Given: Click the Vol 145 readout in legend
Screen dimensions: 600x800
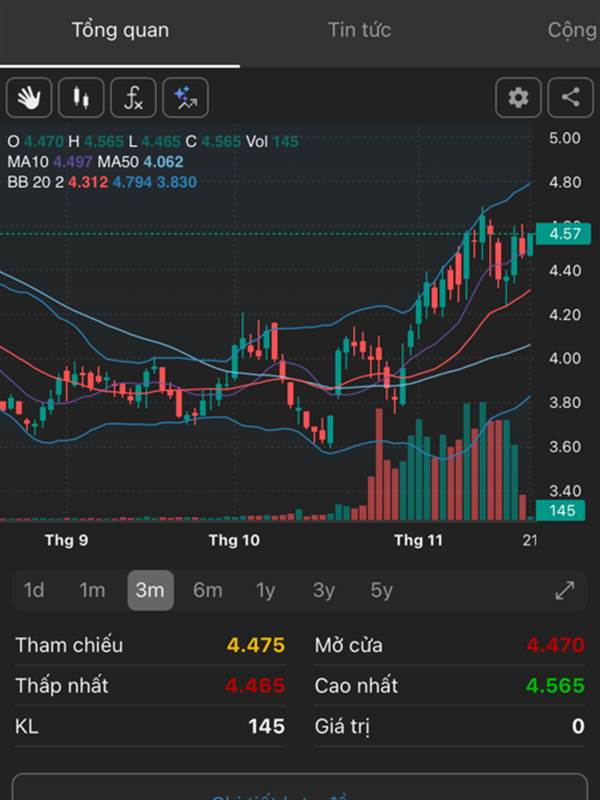Looking at the screenshot, I should coord(272,141).
